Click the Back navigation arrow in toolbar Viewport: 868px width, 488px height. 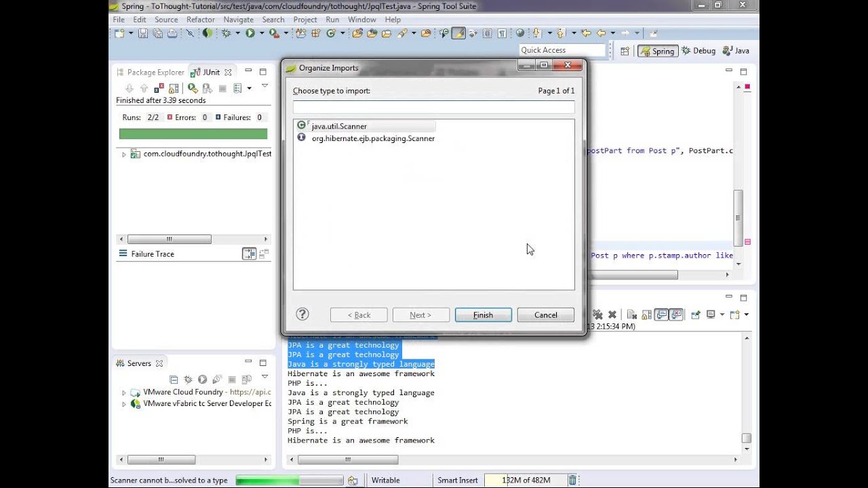tap(601, 33)
